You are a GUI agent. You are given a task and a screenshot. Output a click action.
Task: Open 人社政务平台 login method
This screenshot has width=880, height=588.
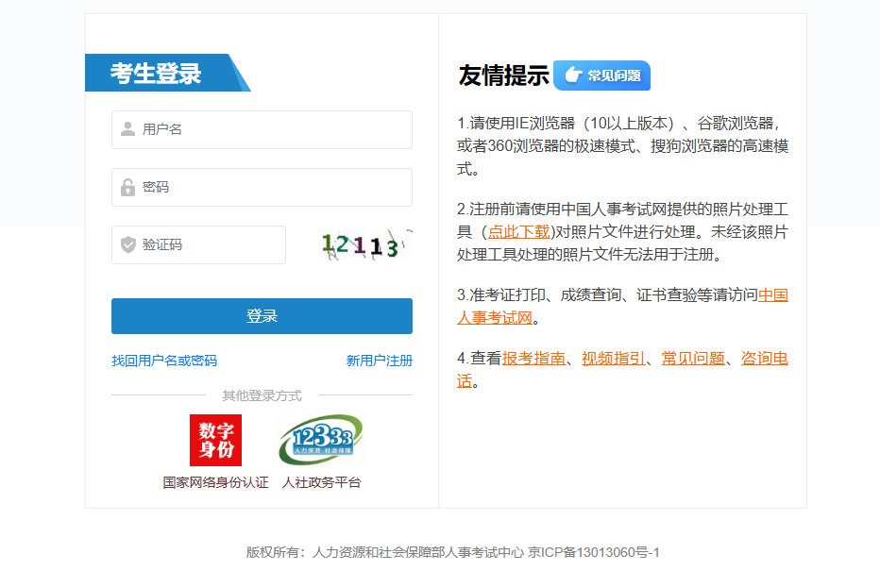(321, 480)
